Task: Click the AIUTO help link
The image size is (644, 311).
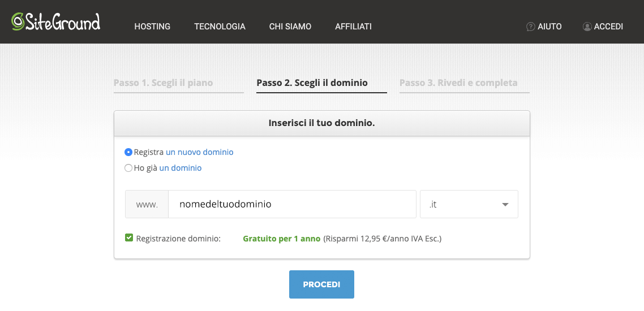Action: coord(549,27)
